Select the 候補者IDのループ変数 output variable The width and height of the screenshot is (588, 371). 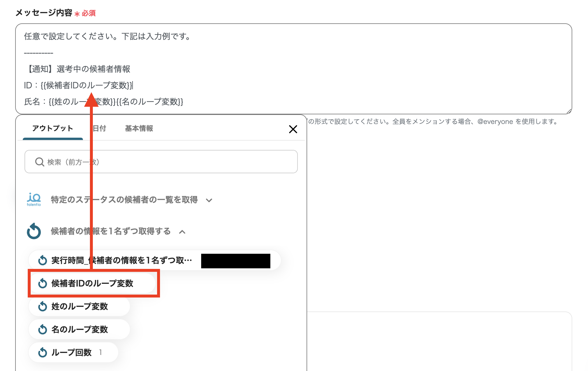(92, 283)
